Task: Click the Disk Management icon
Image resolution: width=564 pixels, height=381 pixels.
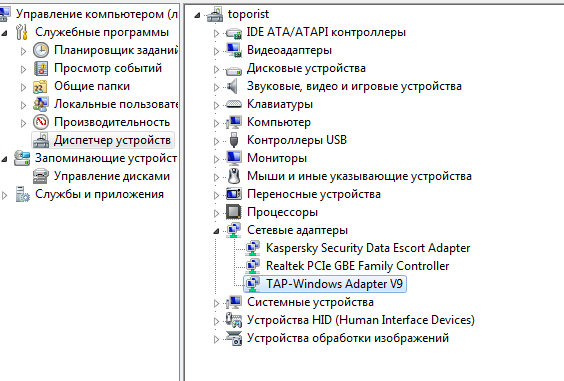Action: pyautogui.click(x=41, y=176)
